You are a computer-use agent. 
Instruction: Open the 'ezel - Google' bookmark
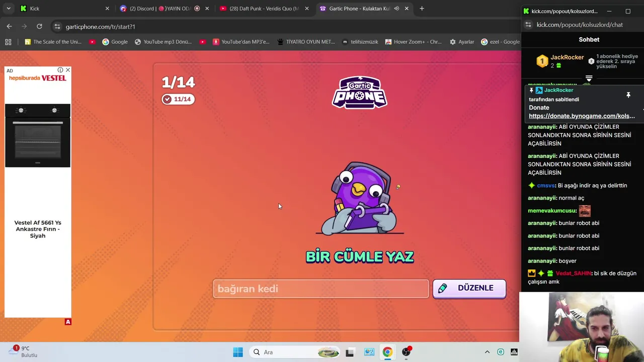click(500, 42)
